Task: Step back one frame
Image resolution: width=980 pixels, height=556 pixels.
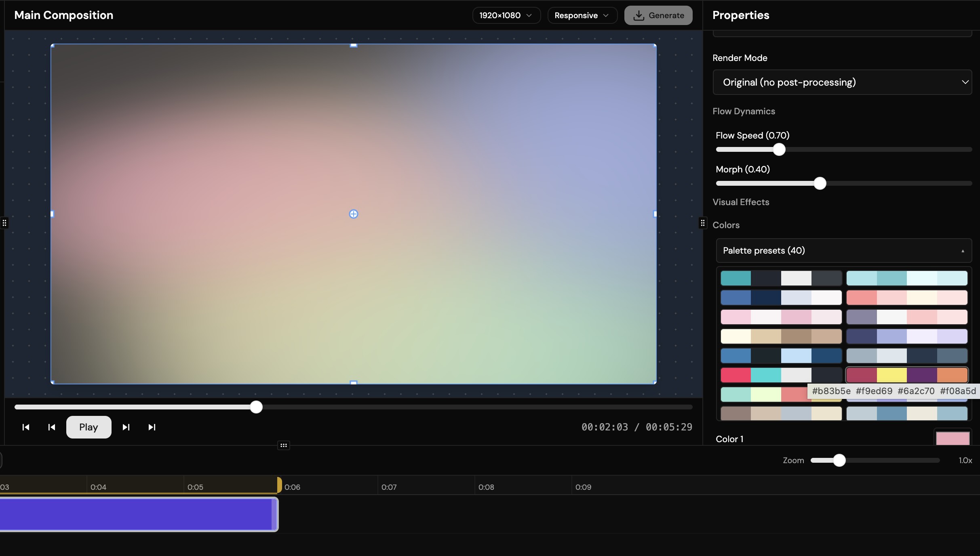Action: point(52,427)
